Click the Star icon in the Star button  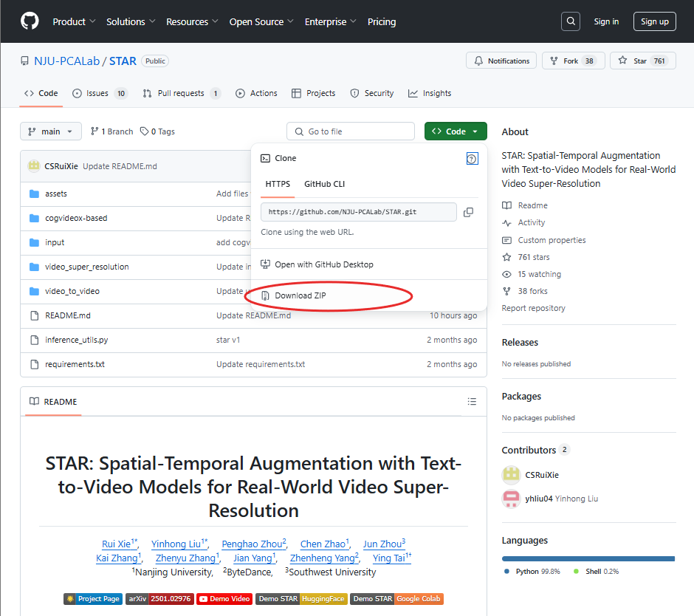click(622, 61)
